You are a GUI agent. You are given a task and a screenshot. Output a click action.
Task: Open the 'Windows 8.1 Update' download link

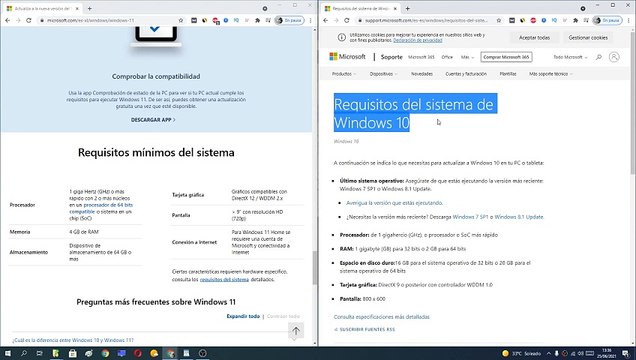[519, 217]
